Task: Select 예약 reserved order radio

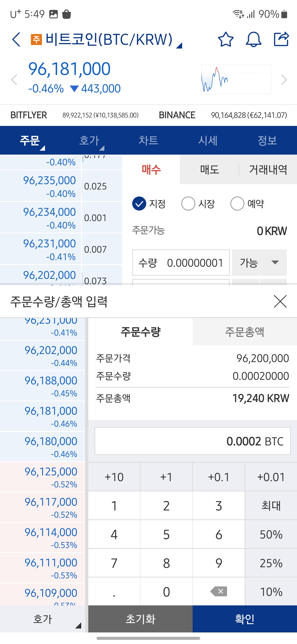Action: (x=237, y=204)
